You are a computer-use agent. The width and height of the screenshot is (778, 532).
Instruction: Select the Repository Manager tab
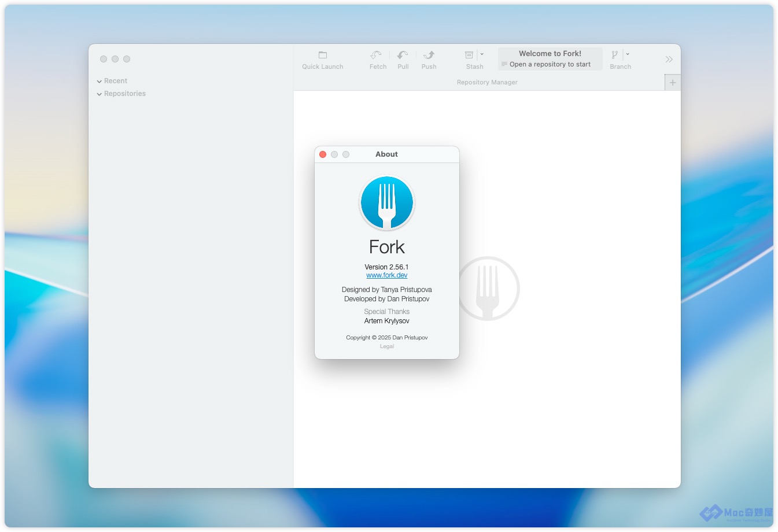pyautogui.click(x=486, y=83)
